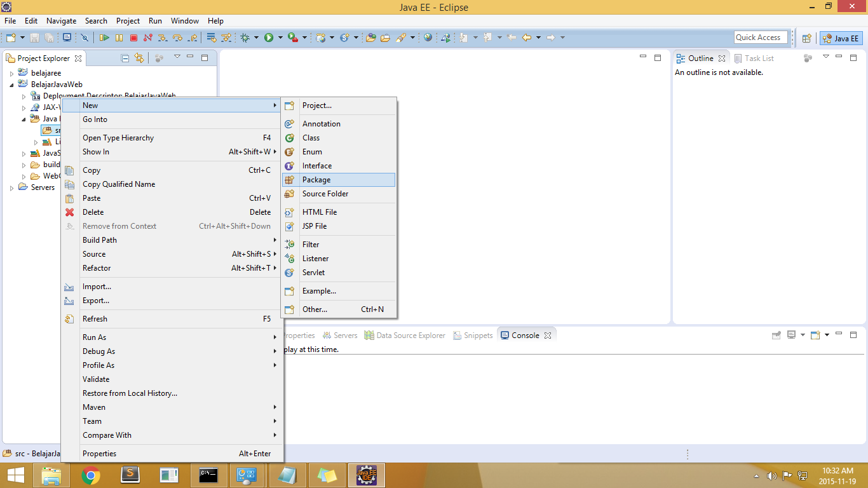Click the Annotation icon in the submenu
This screenshot has width=868, height=488.
click(x=289, y=124)
